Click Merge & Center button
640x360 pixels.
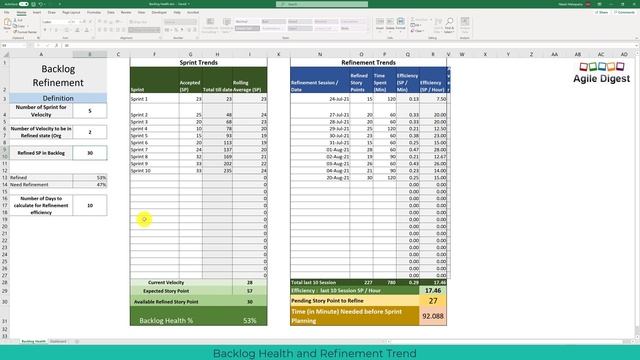coord(144,30)
